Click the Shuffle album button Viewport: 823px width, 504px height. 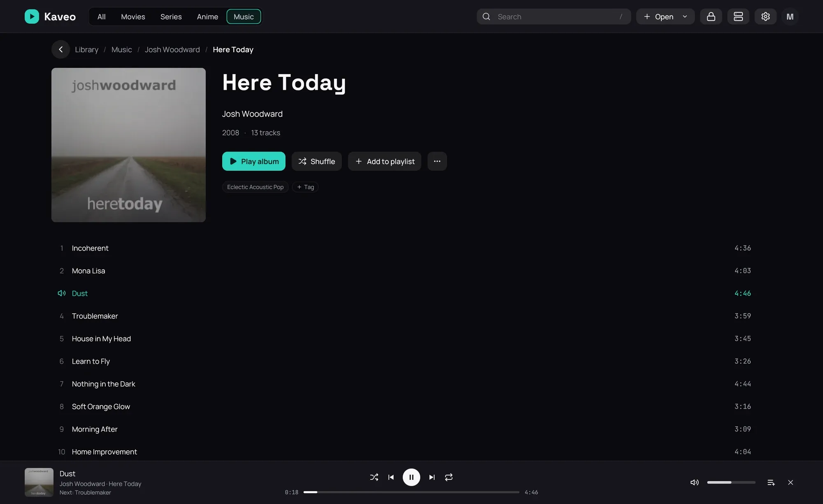tap(316, 161)
